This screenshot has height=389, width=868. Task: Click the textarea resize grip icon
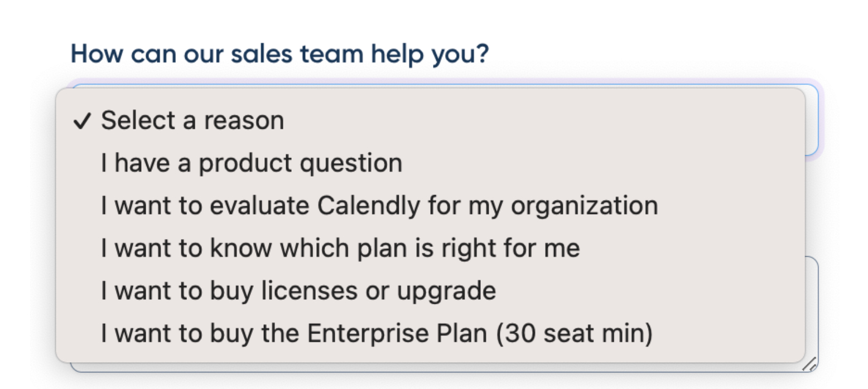809,364
